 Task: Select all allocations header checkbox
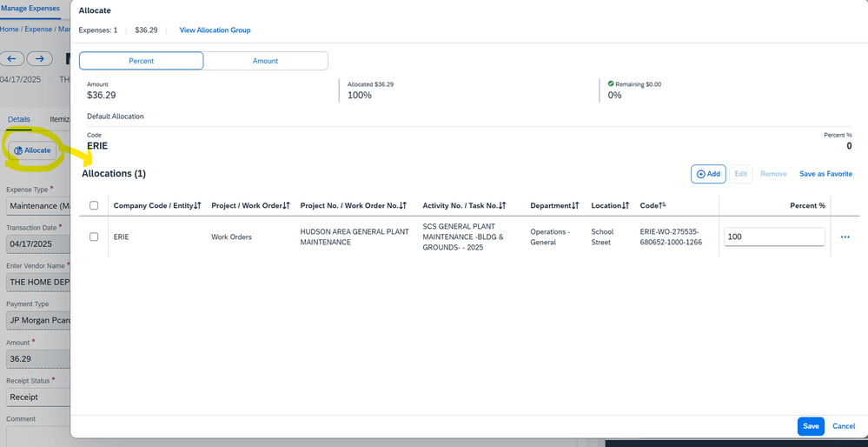pos(94,205)
